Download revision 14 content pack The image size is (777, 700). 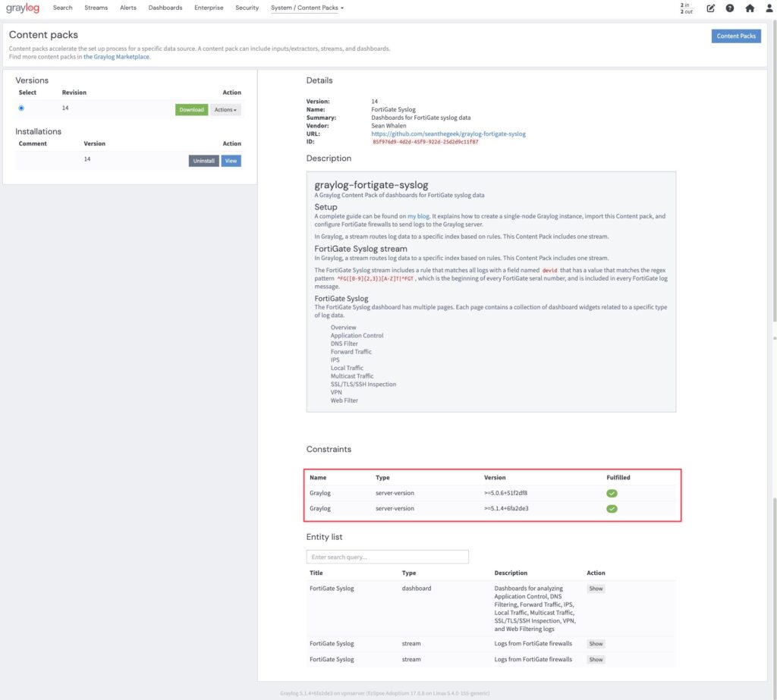pos(191,109)
